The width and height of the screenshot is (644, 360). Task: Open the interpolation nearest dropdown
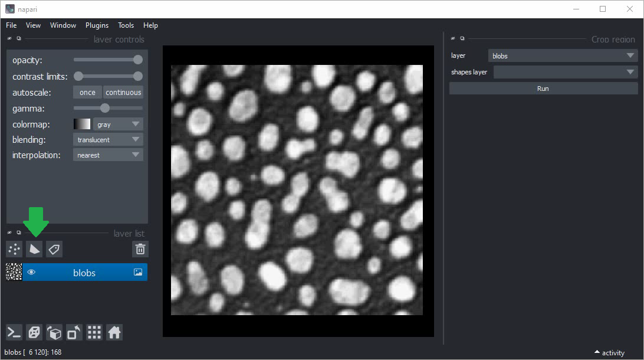[x=108, y=155]
